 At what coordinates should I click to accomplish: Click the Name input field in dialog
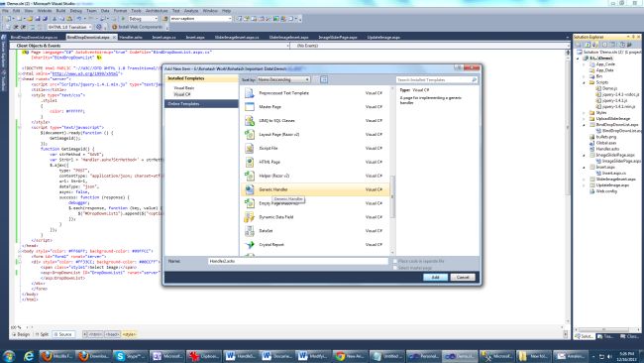(298, 261)
